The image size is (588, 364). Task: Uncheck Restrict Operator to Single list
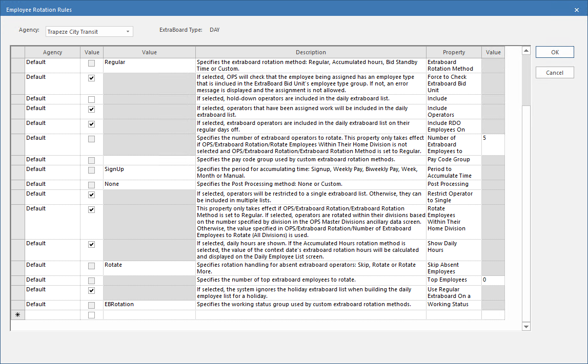[92, 195]
